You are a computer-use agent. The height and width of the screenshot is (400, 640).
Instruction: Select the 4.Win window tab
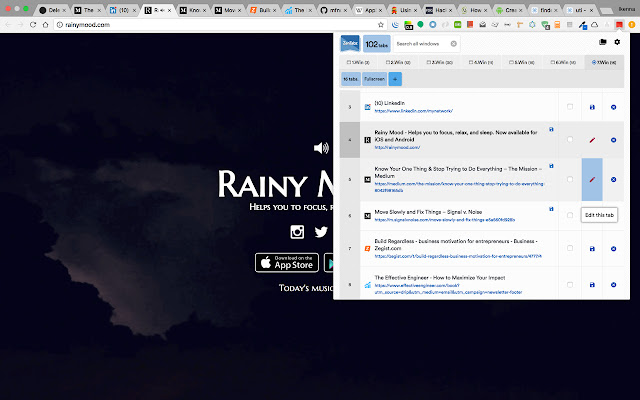tap(481, 62)
